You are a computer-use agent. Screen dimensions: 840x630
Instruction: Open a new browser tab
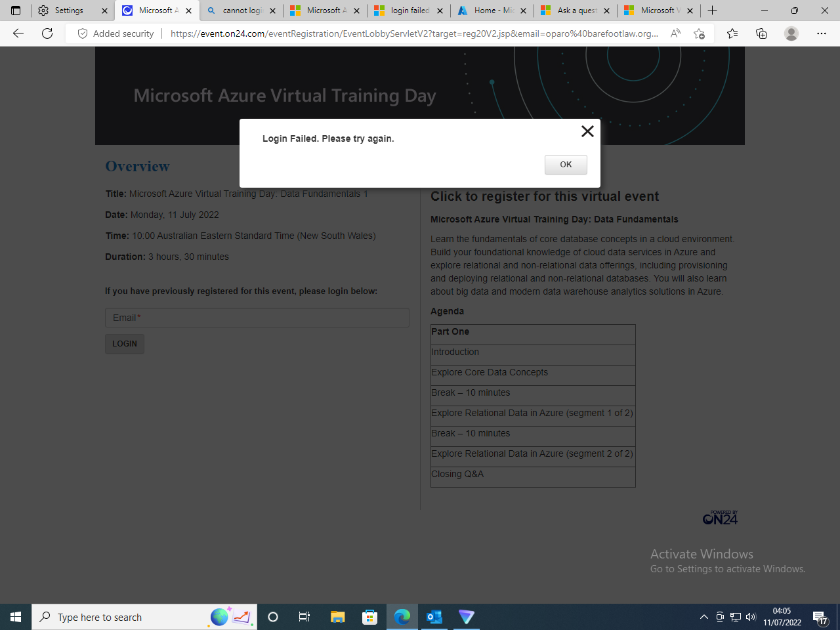click(x=713, y=10)
